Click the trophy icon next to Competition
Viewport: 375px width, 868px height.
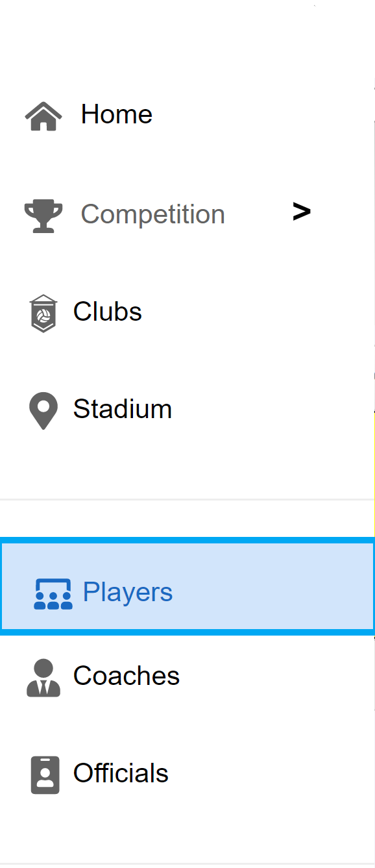point(43,216)
